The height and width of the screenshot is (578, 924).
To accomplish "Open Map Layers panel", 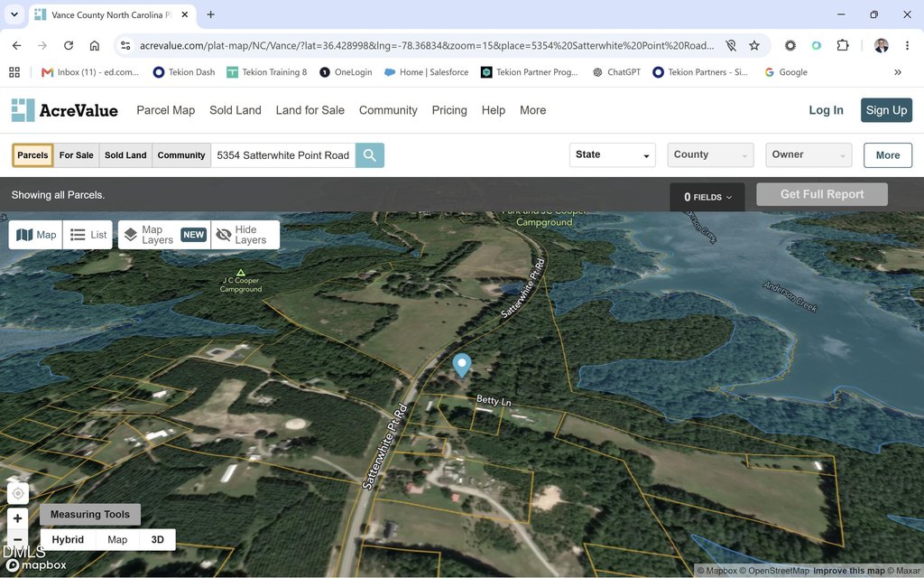I will [164, 235].
